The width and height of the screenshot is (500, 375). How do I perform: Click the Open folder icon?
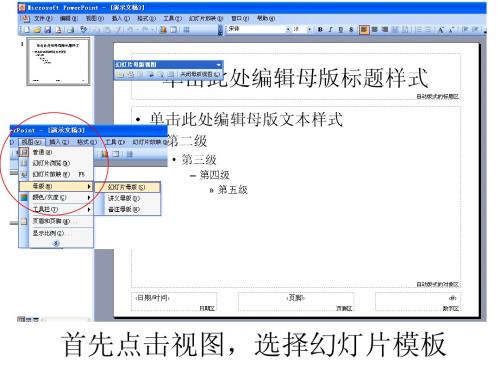(37, 30)
